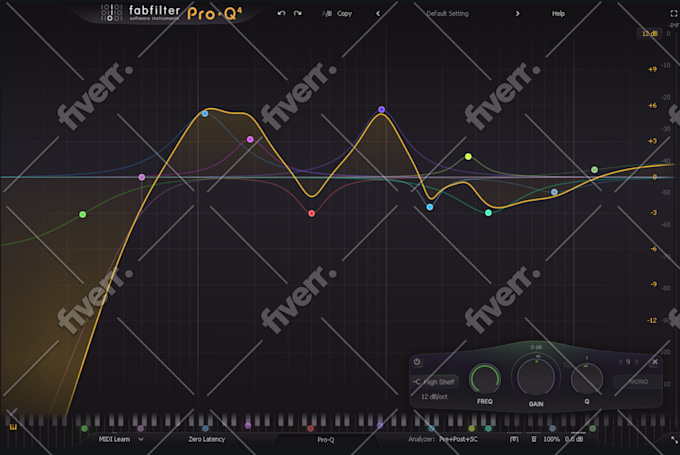Viewport: 680px width, 455px height.
Task: Open the Help menu
Action: tap(558, 13)
